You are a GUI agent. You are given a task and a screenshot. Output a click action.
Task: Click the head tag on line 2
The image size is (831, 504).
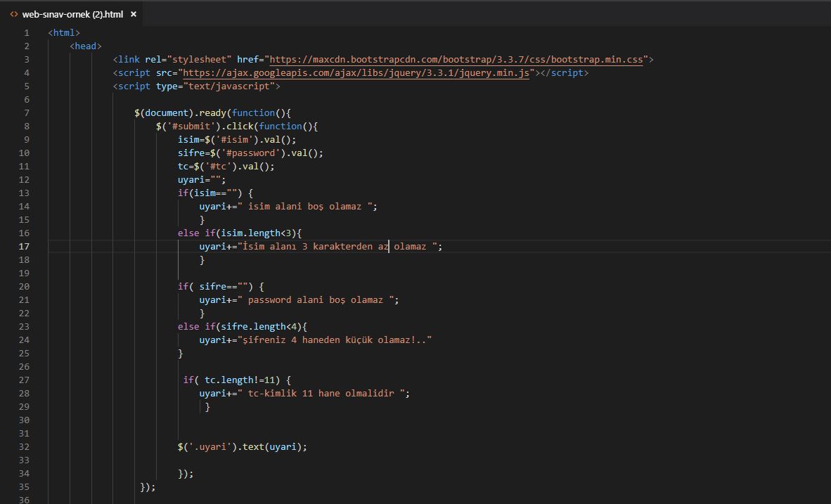[x=85, y=46]
